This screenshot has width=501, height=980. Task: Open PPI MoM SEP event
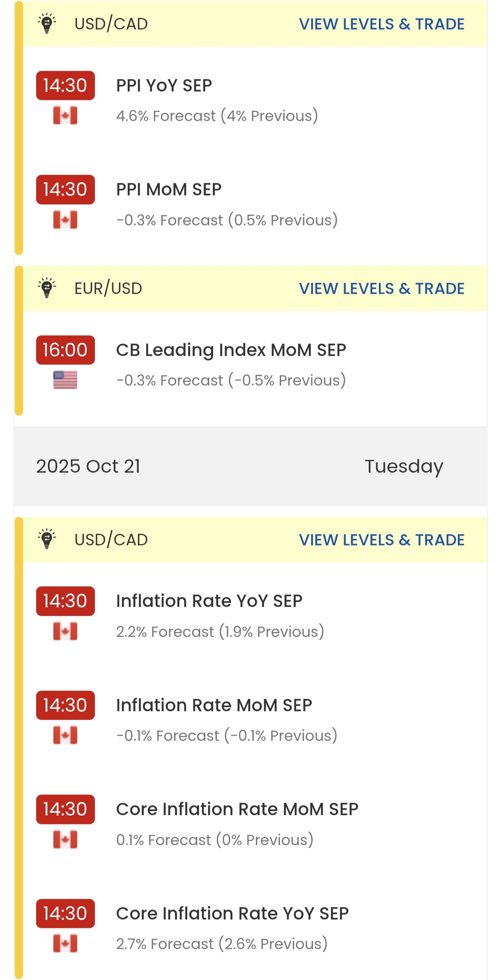(169, 189)
